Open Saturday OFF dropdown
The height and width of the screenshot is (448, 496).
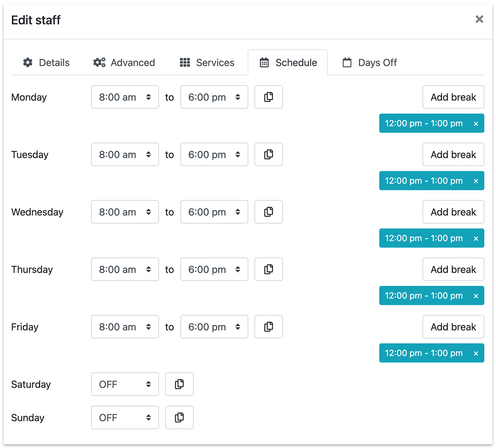click(125, 384)
